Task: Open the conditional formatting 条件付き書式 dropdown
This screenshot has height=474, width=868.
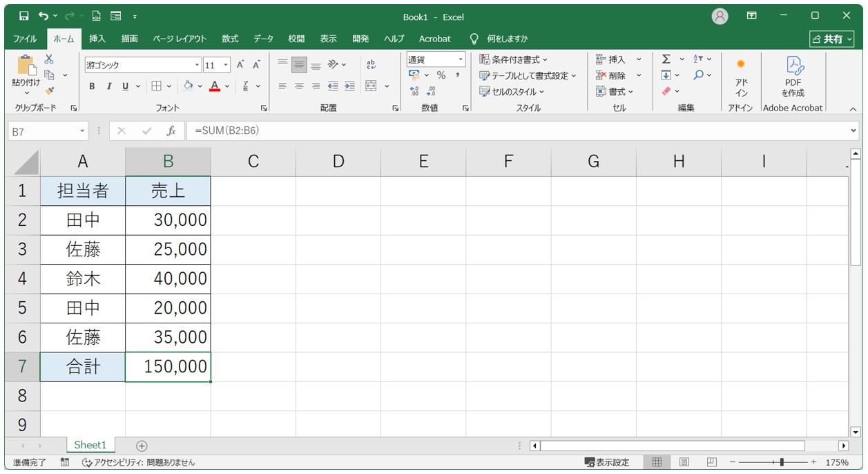Action: point(514,59)
